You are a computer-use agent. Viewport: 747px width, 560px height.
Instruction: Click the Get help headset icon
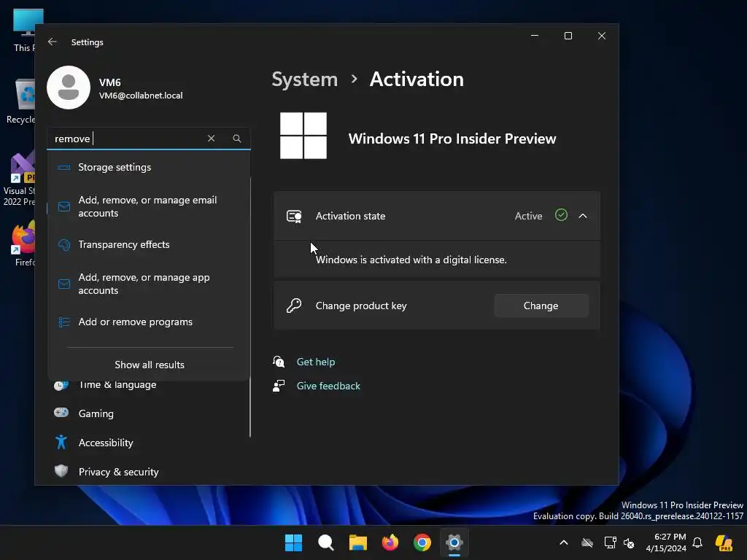pyautogui.click(x=279, y=362)
